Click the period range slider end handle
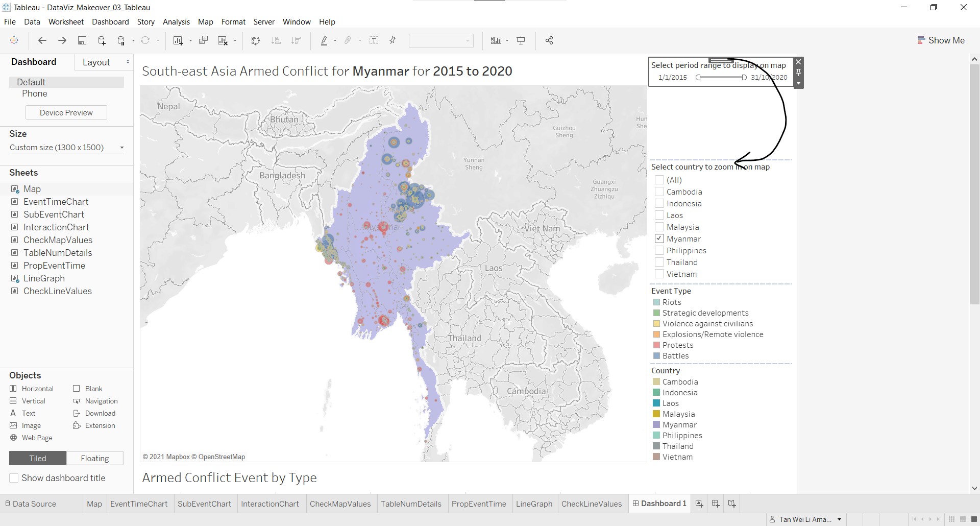 click(x=744, y=78)
